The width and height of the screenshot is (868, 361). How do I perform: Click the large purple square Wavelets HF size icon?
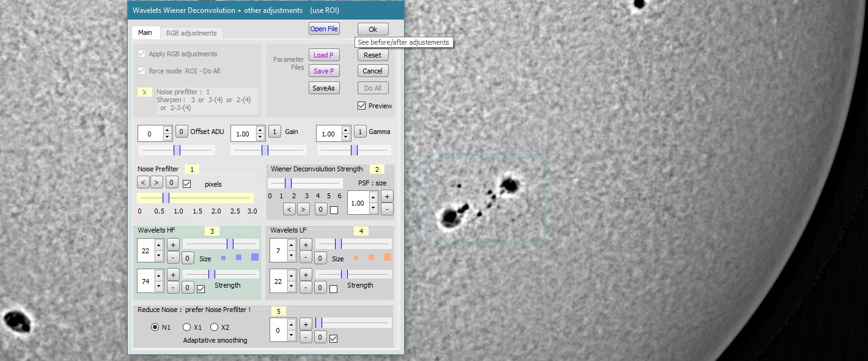coord(255,257)
